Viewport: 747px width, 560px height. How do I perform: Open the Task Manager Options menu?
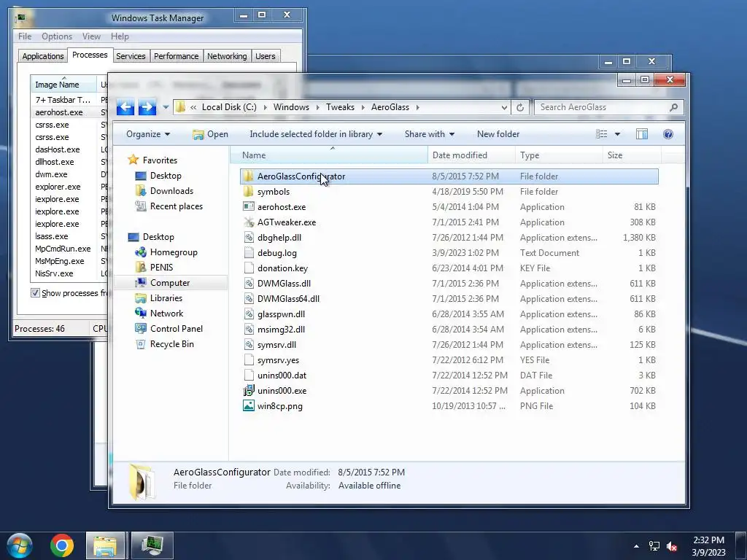click(x=57, y=36)
